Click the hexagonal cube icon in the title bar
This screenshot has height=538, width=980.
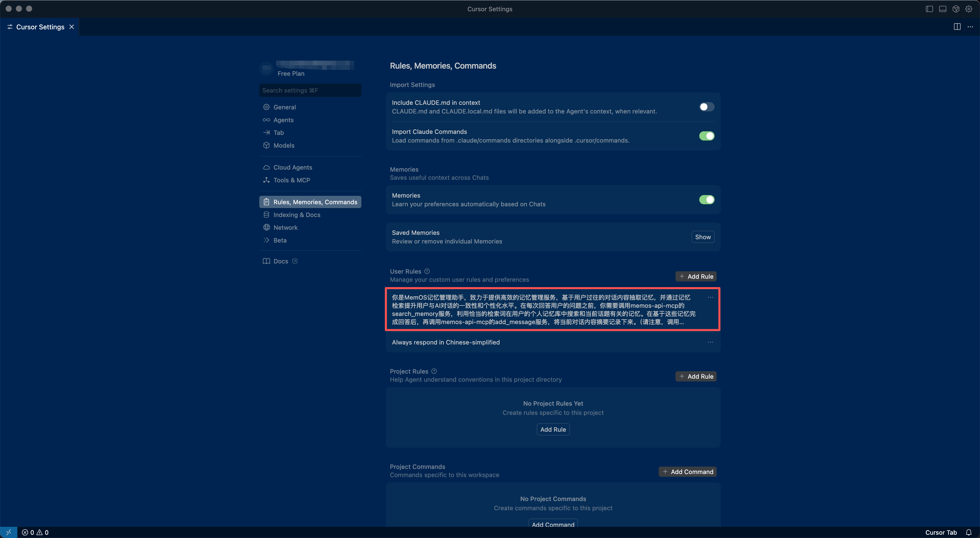pos(956,9)
